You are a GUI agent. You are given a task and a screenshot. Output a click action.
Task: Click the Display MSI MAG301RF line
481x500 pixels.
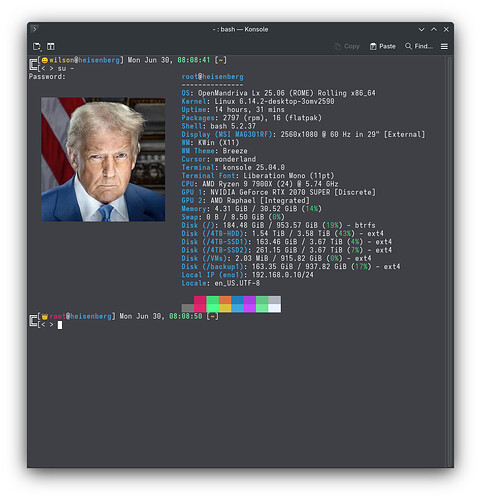pyautogui.click(x=303, y=134)
